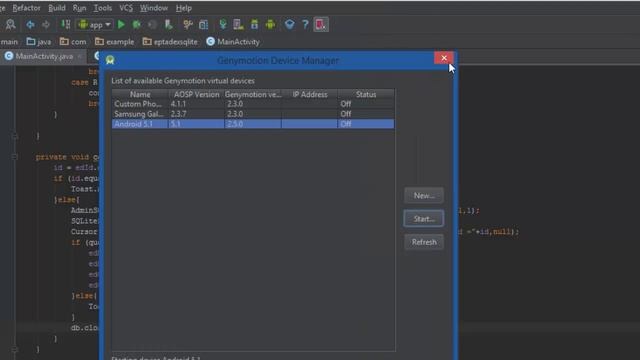Click the Status column header

(x=366, y=94)
